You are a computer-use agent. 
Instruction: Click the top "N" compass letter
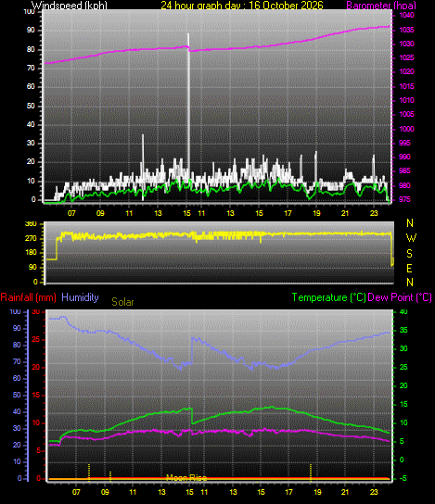[410, 222]
